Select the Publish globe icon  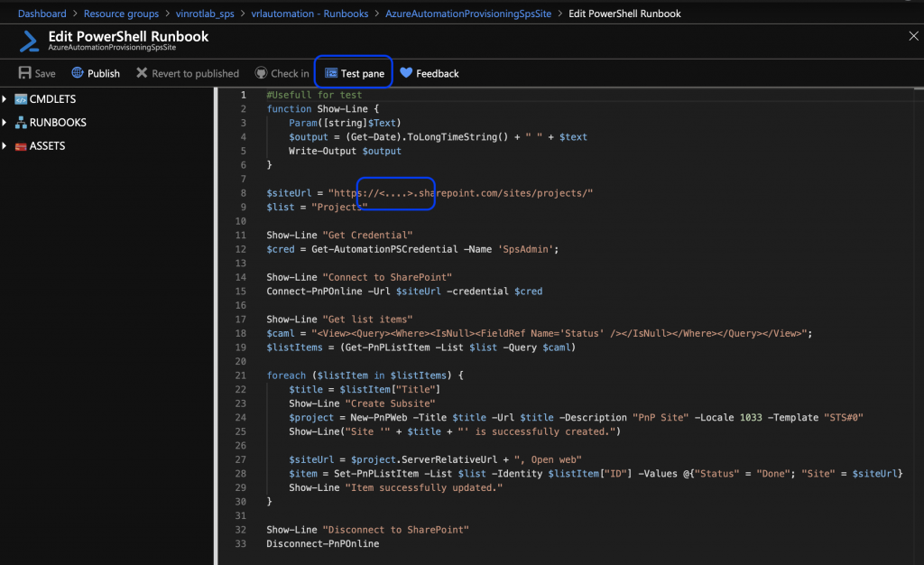(76, 73)
